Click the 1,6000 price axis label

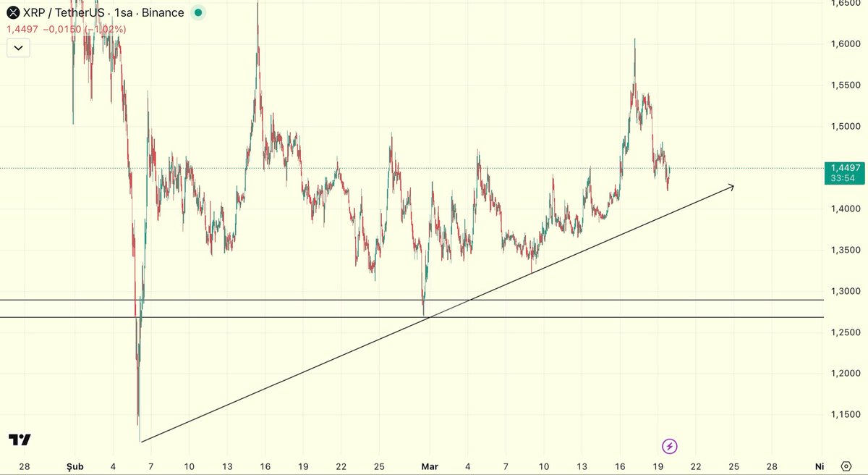(x=845, y=44)
